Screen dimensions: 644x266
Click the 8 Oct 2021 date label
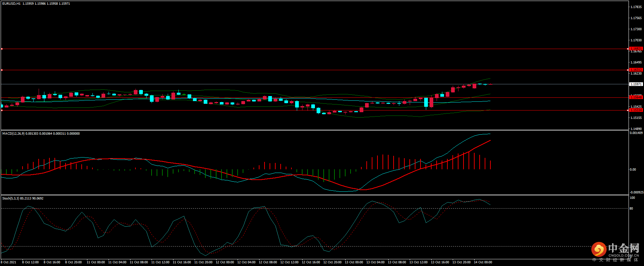(x=8, y=262)
